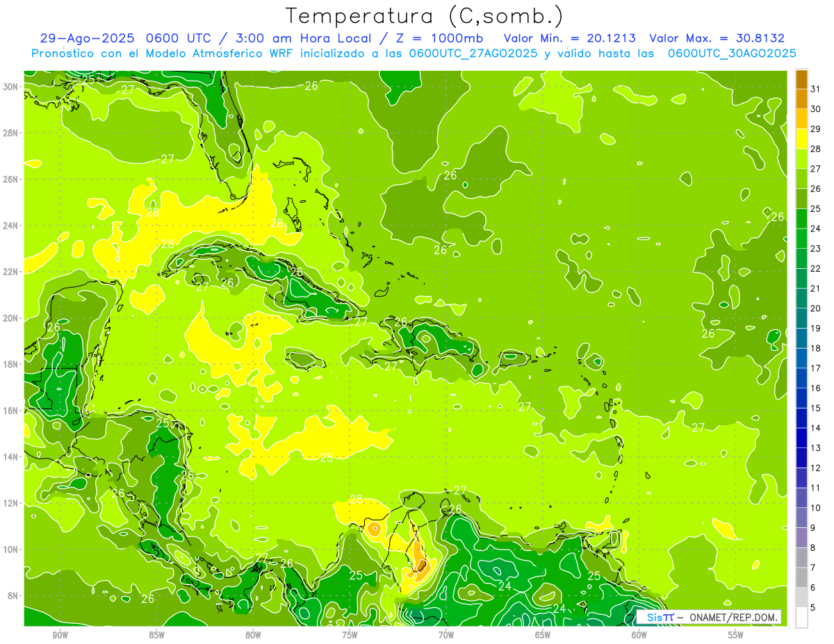Click the color bar label 20
Image resolution: width=834 pixels, height=644 pixels.
pos(816,308)
